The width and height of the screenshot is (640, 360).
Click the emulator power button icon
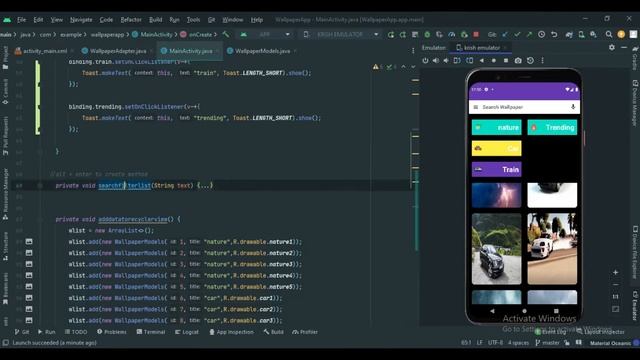[425, 60]
